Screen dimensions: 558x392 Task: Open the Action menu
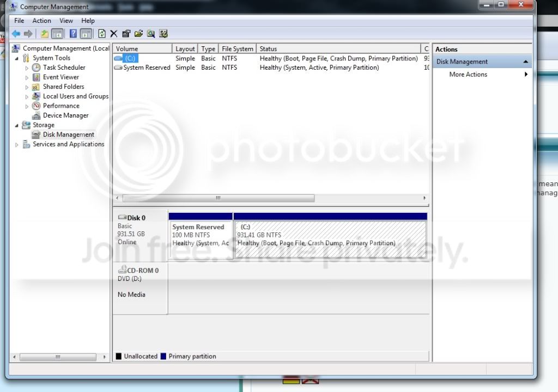tap(41, 21)
